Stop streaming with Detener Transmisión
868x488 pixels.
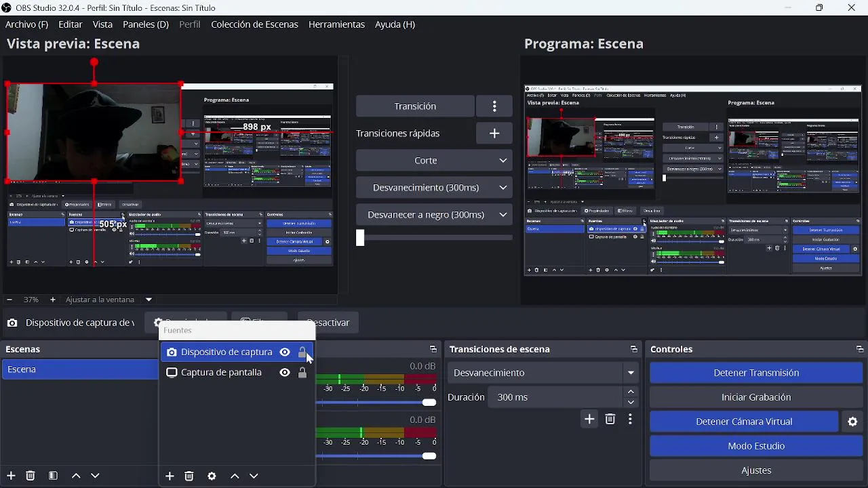(756, 373)
